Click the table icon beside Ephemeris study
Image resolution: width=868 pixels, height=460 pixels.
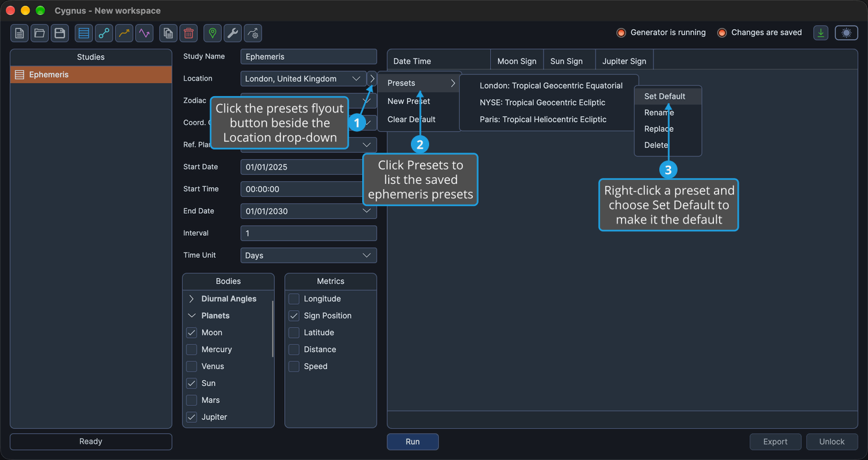20,75
